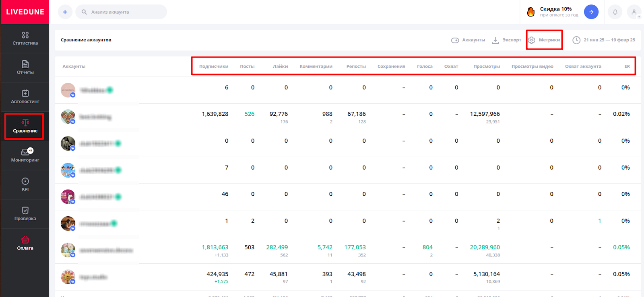644x297 pixels.
Task: Click the download icon beside Экспорт
Action: tap(495, 40)
